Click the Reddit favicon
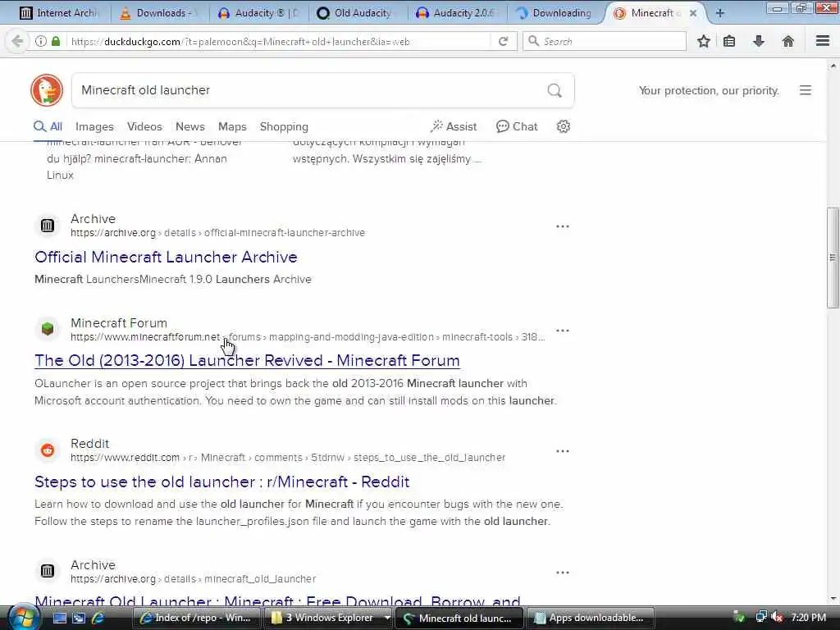Screen dimensions: 840x630 point(47,450)
